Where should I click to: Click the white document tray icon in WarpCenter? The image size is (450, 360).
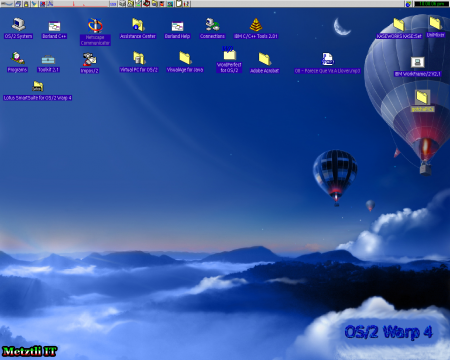[179, 4]
